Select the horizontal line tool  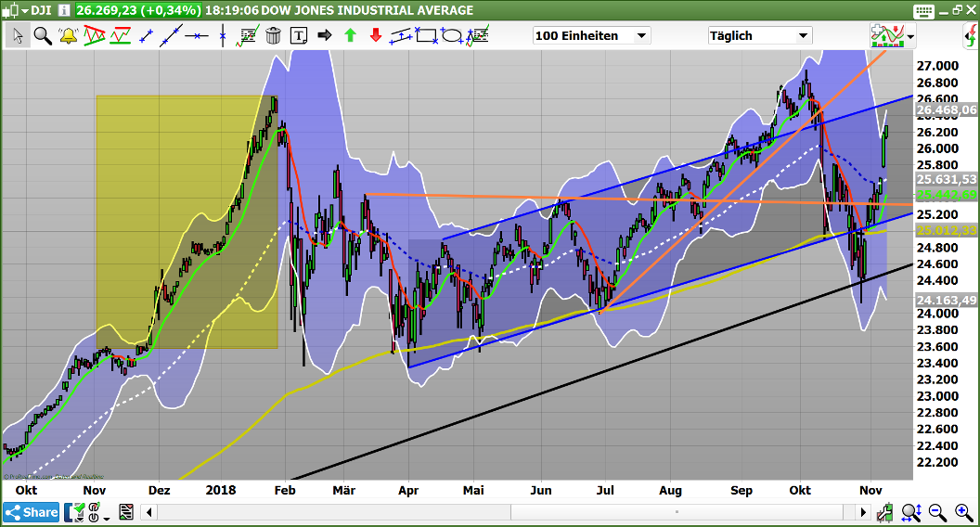[x=196, y=35]
